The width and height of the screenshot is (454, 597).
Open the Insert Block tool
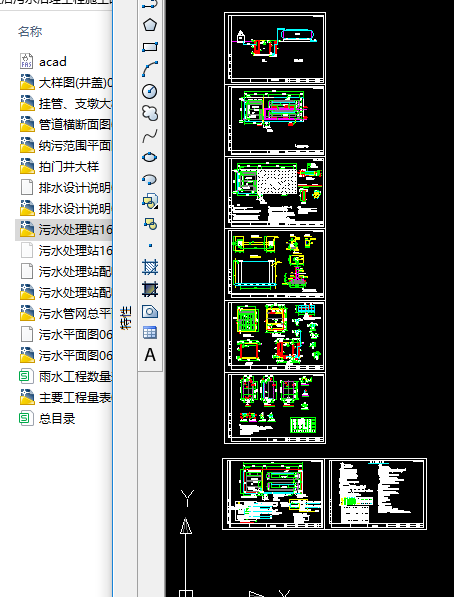coord(150,201)
